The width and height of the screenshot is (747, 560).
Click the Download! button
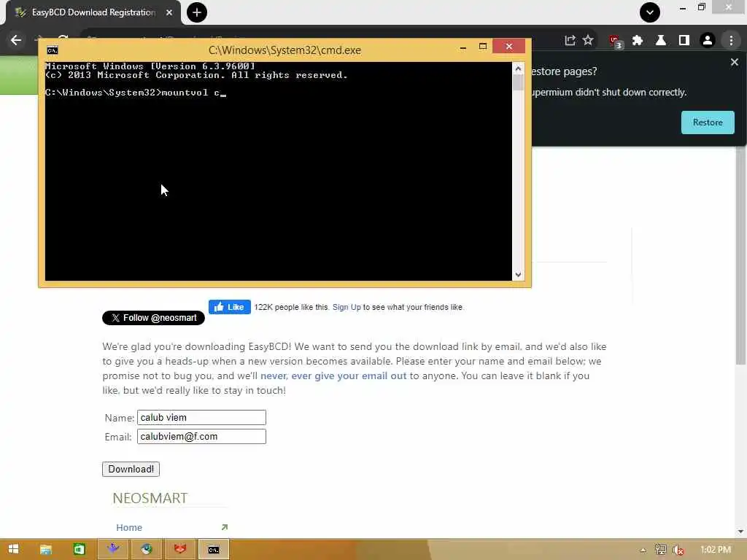pyautogui.click(x=131, y=469)
